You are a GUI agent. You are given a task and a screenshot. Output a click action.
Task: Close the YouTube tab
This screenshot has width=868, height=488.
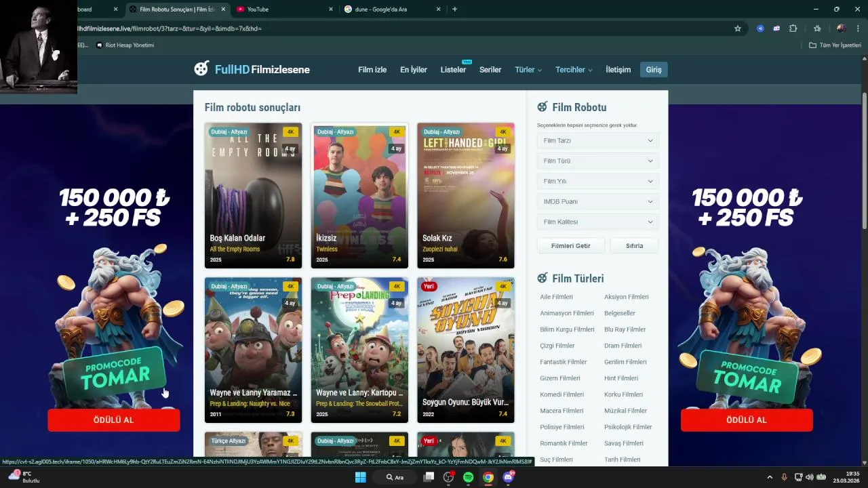(331, 9)
